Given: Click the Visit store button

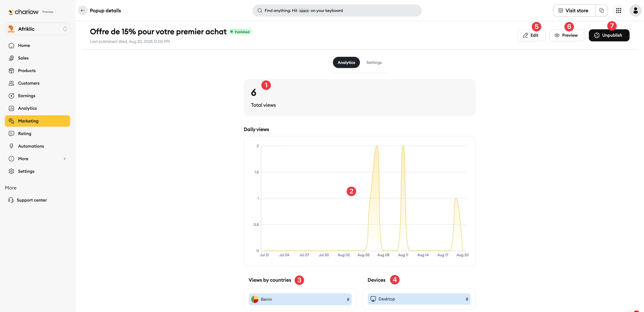Looking at the screenshot, I should pos(574,11).
